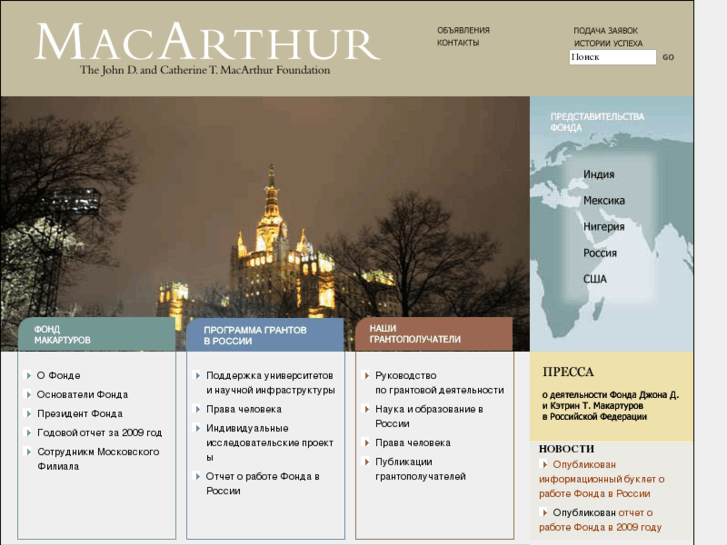This screenshot has height=545, width=727.
Task: Open Руководство по грантовой деятельности link
Action: (440, 383)
